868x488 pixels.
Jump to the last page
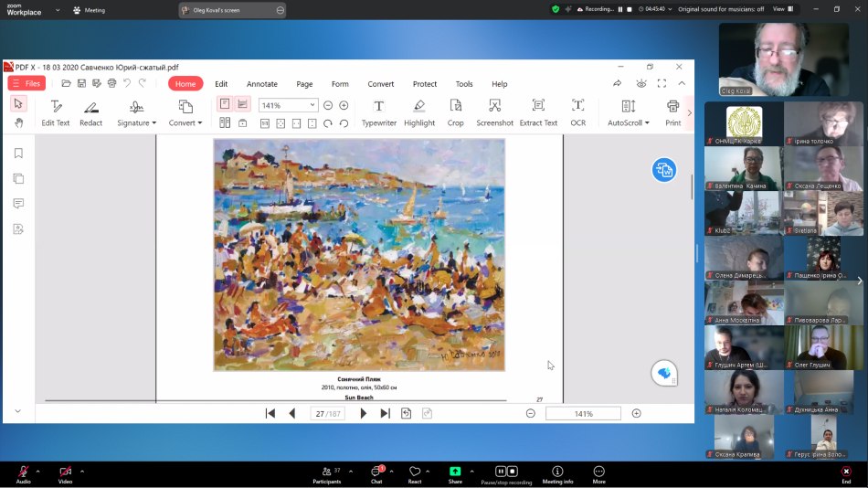coord(385,414)
